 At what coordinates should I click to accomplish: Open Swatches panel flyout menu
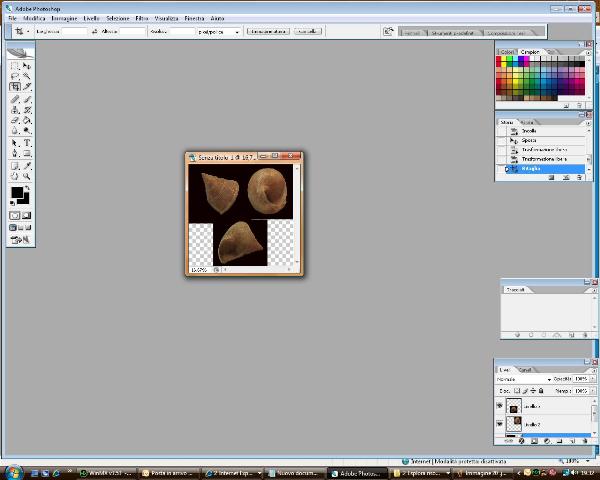coord(589,53)
